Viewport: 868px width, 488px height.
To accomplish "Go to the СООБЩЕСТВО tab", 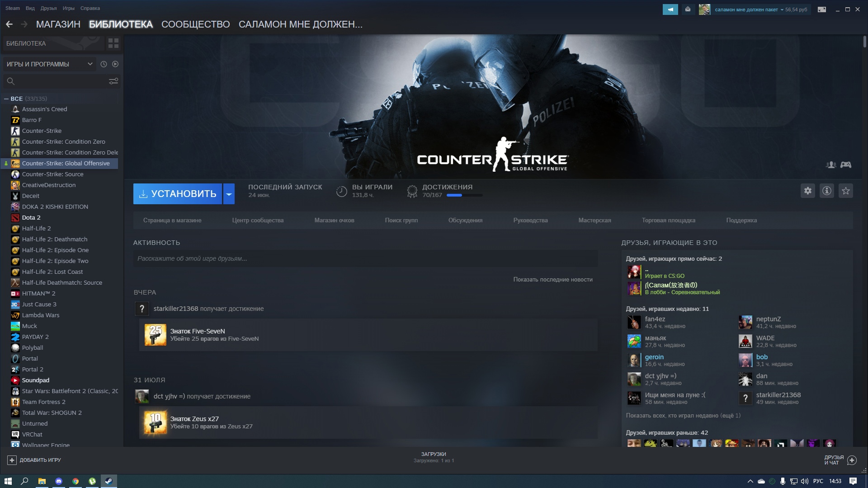I will 196,24.
